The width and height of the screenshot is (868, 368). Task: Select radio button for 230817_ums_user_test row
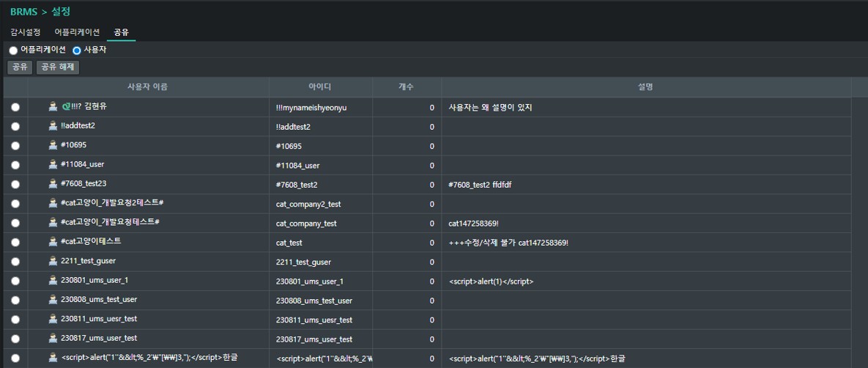coord(15,339)
